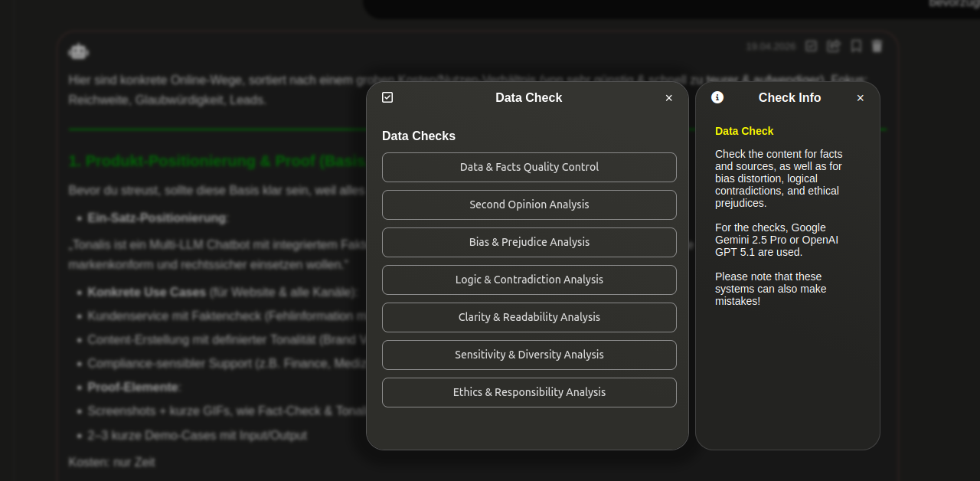Viewport: 980px width, 481px height.
Task: Click the Data Check checkmark icon
Action: coord(387,97)
